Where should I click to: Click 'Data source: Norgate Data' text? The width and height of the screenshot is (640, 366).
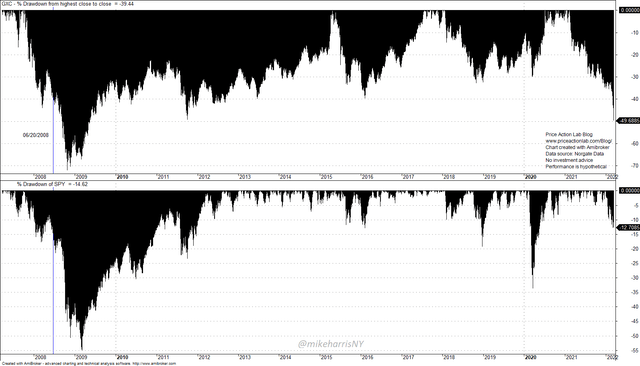[x=574, y=154]
